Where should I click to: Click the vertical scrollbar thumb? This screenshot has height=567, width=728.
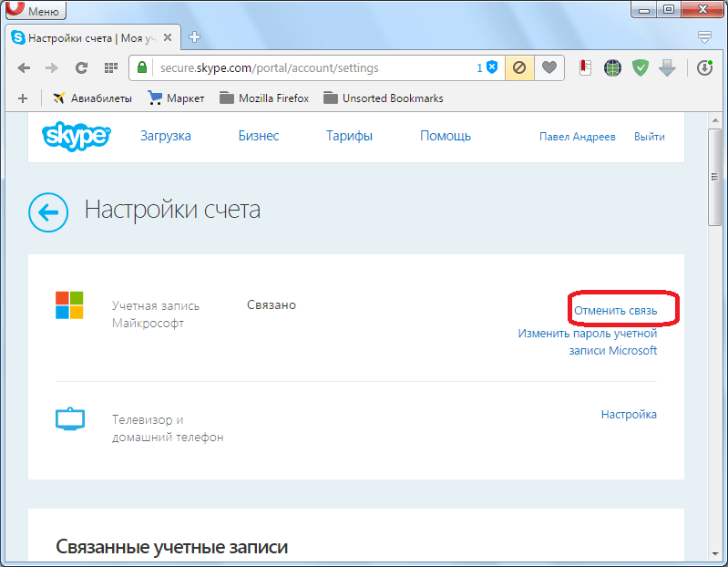(715, 178)
